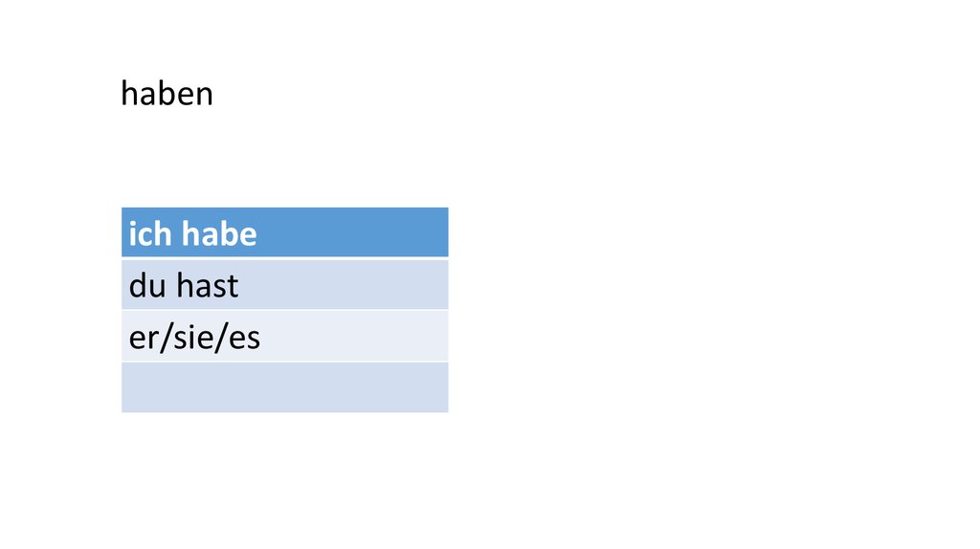Click empty space after "ich habe" in header row

point(364,233)
